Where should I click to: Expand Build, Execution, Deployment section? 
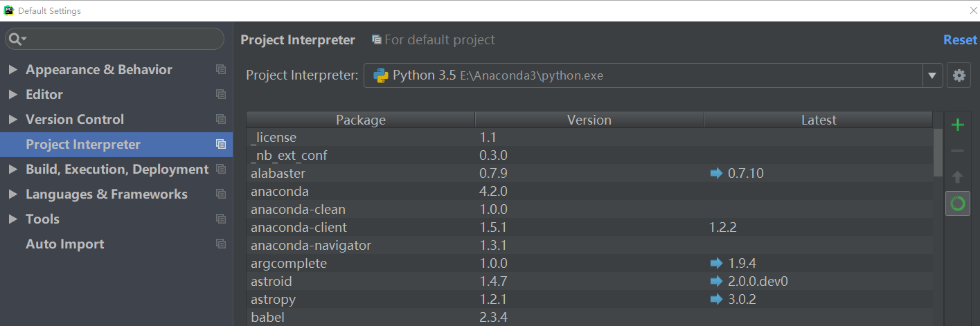point(12,169)
